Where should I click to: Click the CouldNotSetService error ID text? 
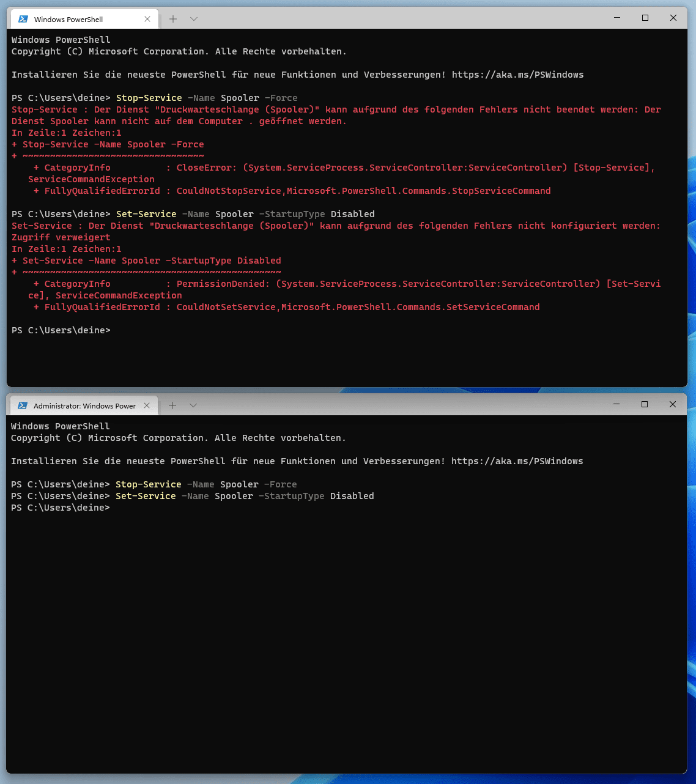click(x=226, y=307)
